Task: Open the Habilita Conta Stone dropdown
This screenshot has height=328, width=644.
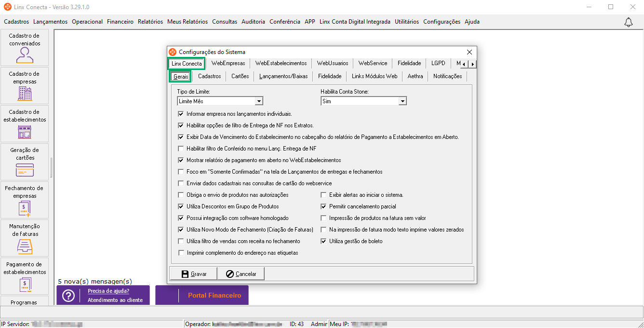Action: (402, 101)
